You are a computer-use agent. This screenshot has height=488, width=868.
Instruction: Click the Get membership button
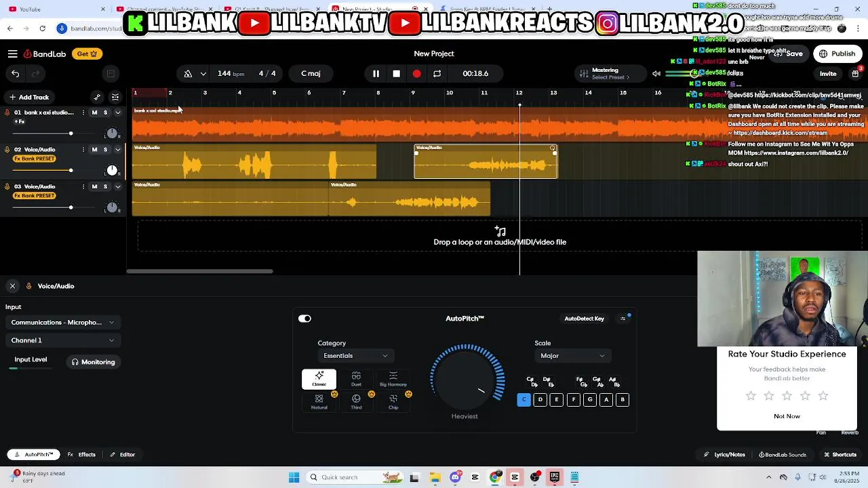click(x=87, y=54)
